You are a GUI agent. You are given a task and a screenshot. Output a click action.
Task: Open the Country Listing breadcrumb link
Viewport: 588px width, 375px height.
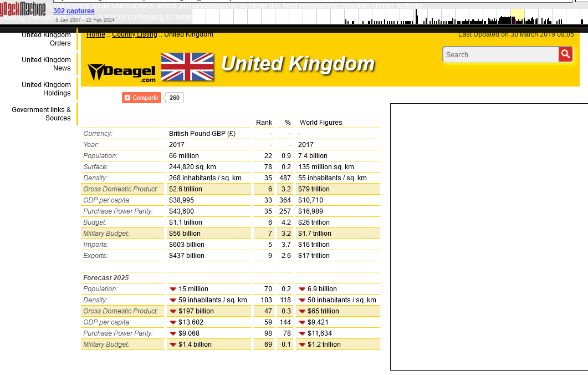click(135, 34)
